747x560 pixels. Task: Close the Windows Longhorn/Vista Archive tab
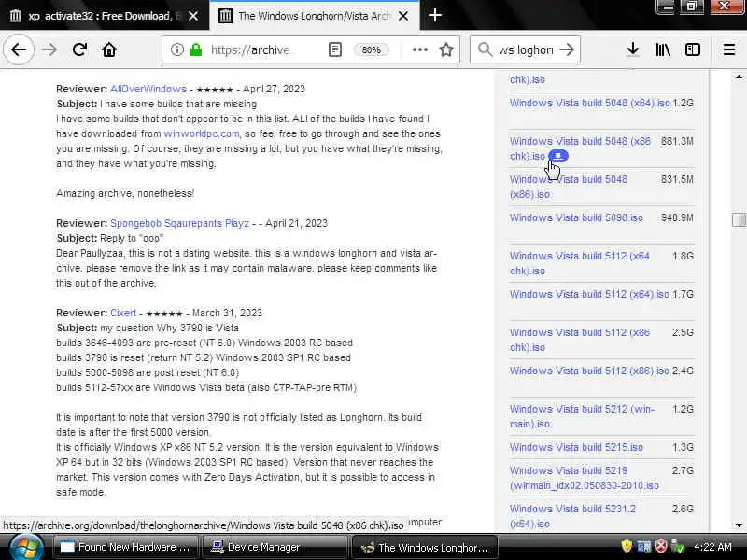click(x=403, y=16)
